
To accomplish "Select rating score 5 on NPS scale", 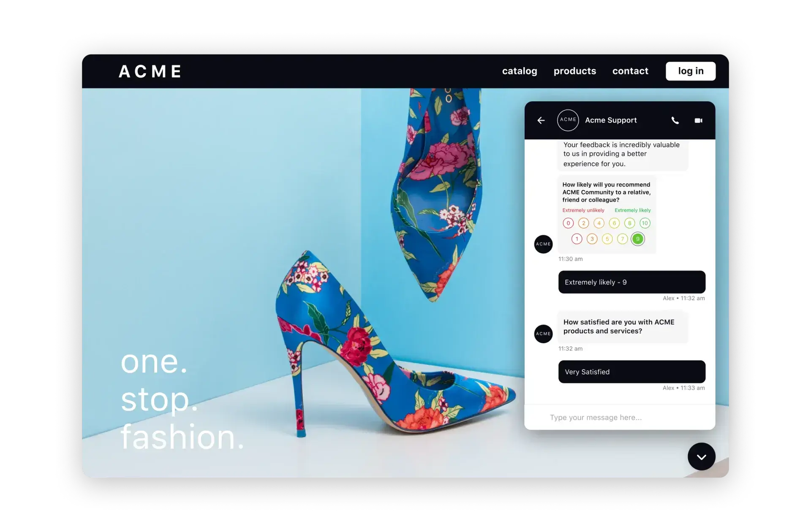I will pyautogui.click(x=606, y=238).
